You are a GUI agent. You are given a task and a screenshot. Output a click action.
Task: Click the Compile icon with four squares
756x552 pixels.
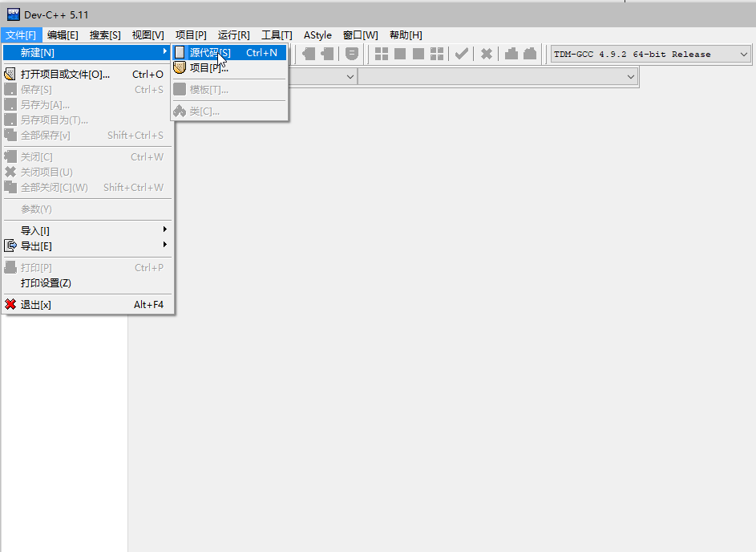382,54
